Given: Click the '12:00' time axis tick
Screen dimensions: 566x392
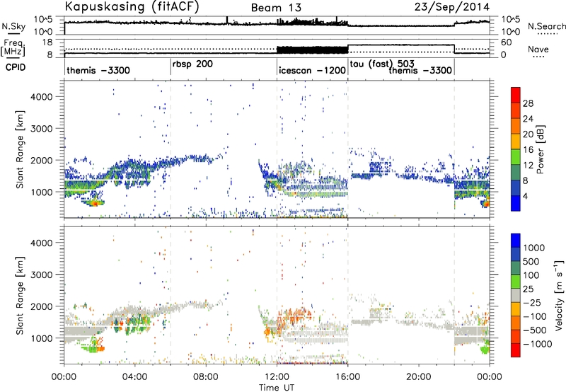Looking at the screenshot, I should pos(277,377).
